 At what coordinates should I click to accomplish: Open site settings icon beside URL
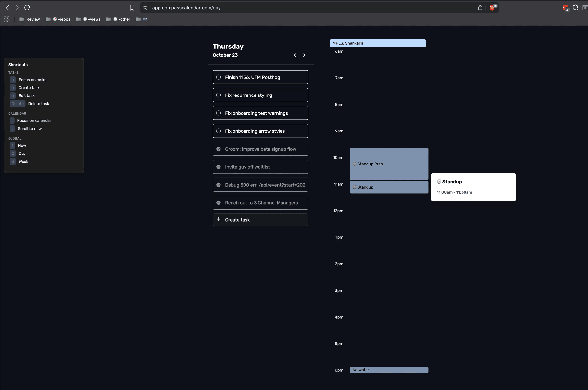145,8
